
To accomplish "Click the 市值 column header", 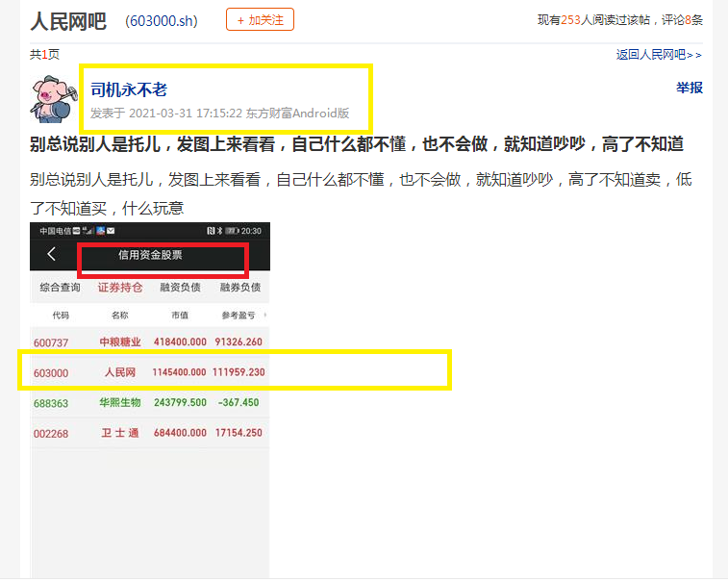I will (x=180, y=316).
